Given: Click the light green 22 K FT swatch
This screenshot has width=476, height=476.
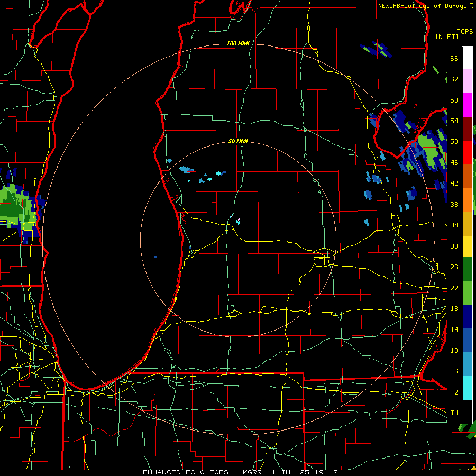Looking at the screenshot, I should tap(467, 293).
